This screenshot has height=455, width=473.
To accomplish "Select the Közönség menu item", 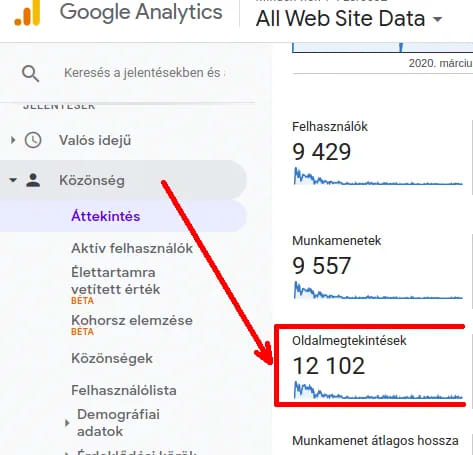I will pyautogui.click(x=92, y=180).
